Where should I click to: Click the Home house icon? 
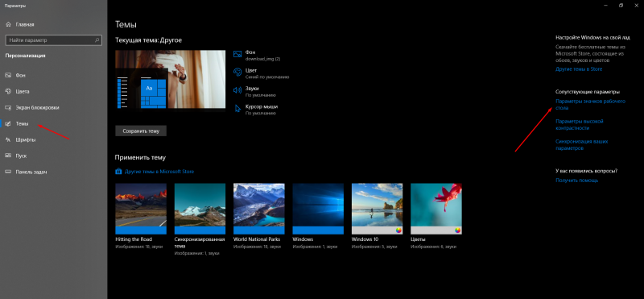pos(8,25)
